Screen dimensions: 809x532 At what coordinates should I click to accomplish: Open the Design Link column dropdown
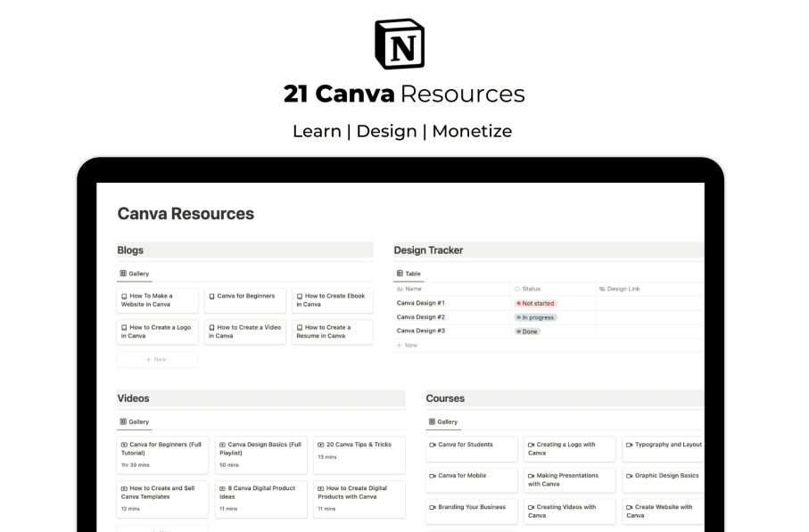click(624, 289)
